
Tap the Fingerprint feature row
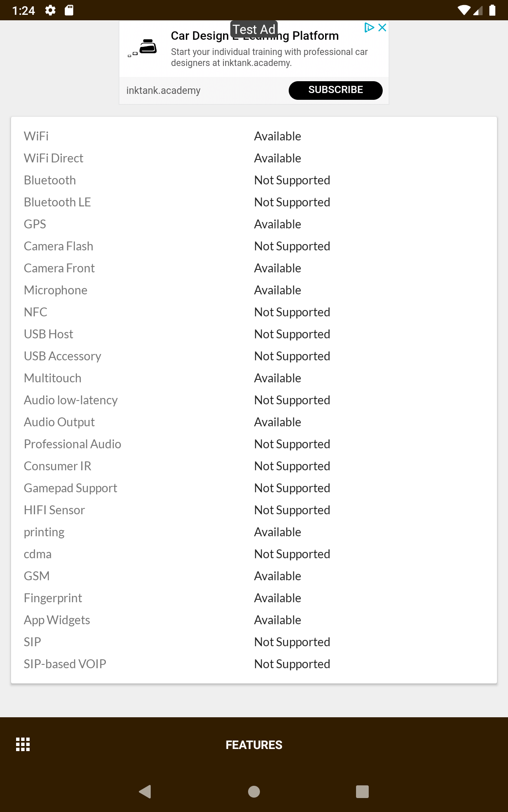tap(254, 598)
